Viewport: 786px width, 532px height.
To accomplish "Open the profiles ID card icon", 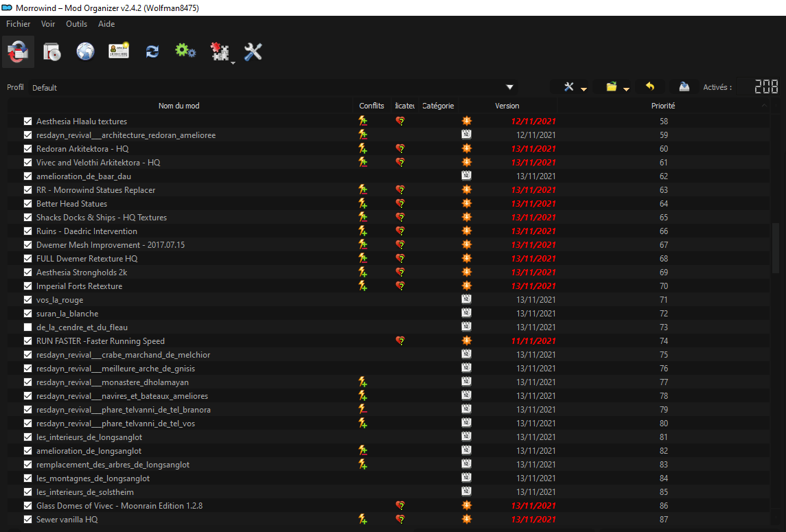I will [119, 51].
